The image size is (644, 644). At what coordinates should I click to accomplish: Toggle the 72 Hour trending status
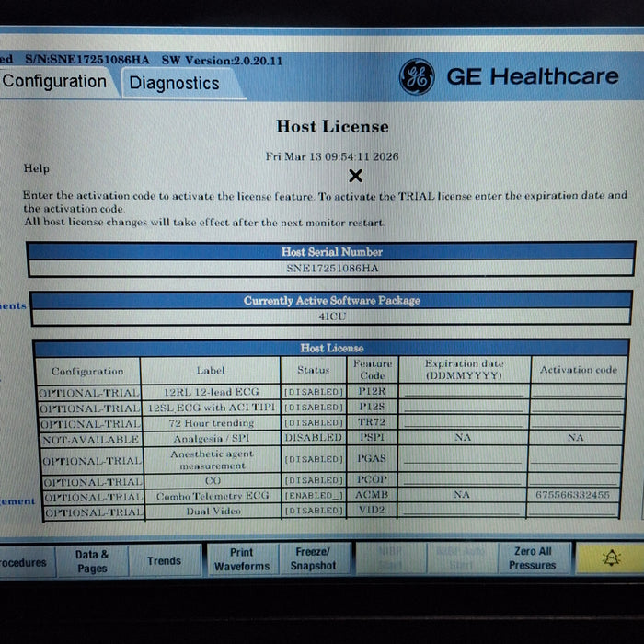tap(314, 422)
